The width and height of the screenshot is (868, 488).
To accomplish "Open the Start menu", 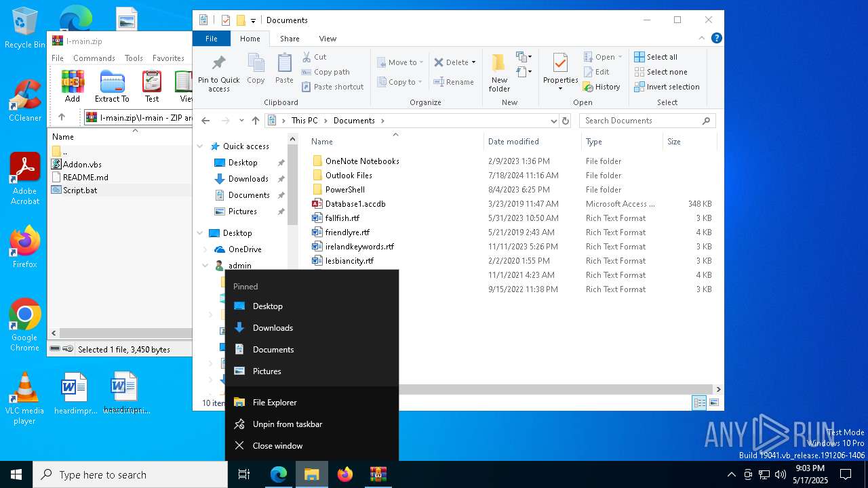I will 16,474.
